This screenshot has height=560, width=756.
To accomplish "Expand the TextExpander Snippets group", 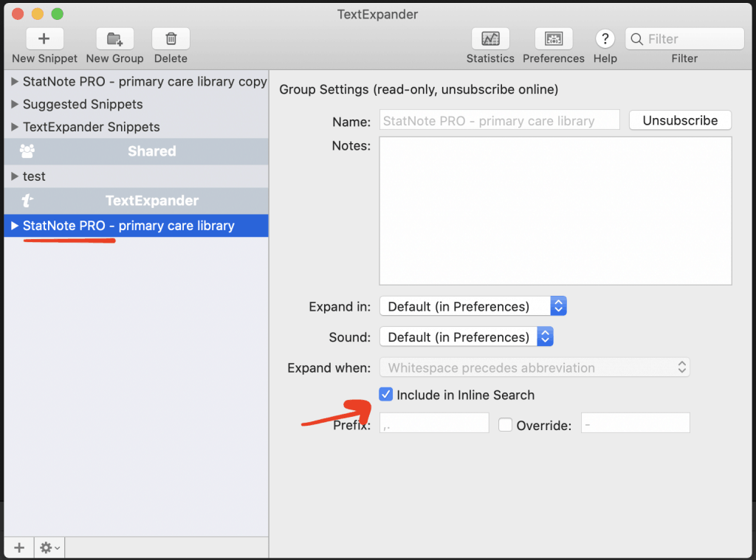I will (15, 127).
